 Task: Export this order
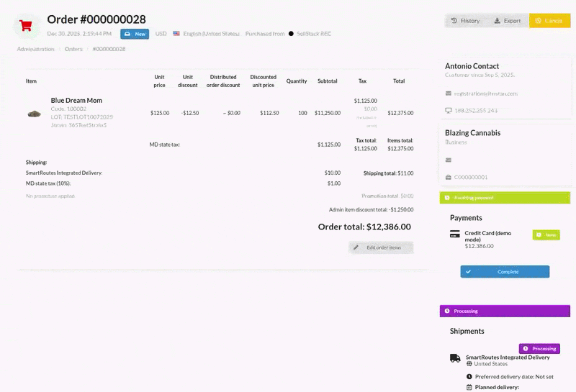pos(508,21)
